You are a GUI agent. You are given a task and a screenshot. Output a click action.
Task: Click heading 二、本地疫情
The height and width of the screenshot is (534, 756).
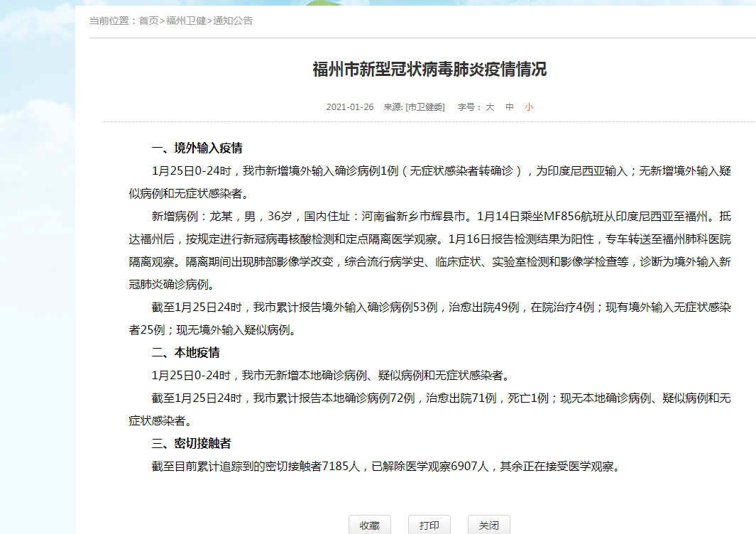185,353
